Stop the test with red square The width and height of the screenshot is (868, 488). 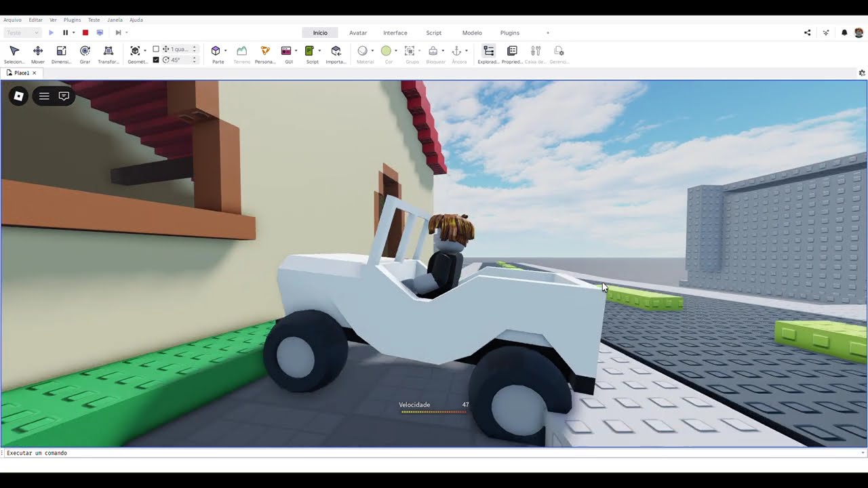point(85,33)
